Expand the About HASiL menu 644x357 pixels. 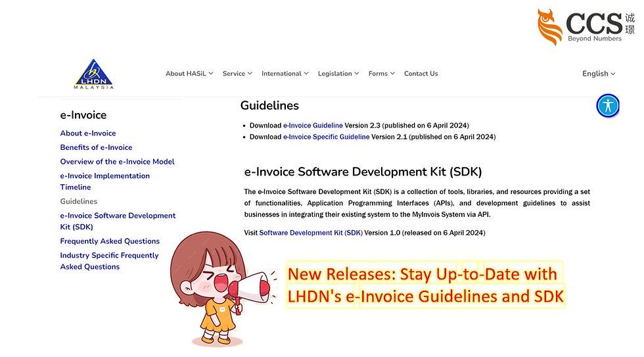point(189,74)
